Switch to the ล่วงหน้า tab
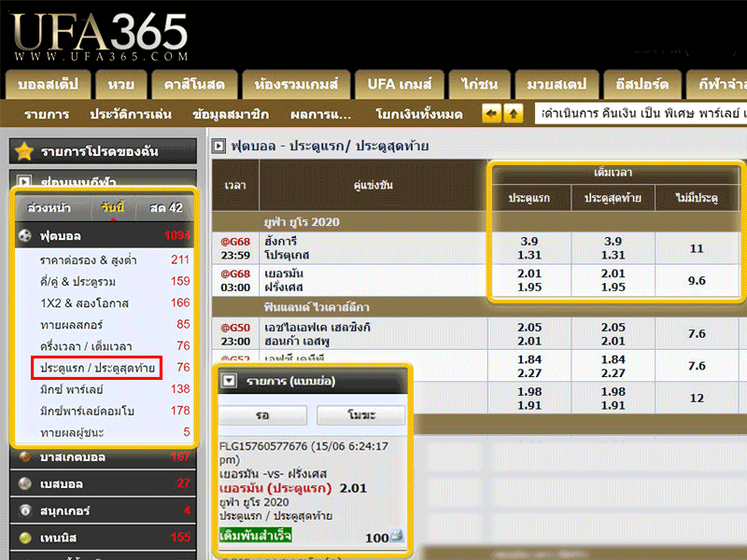This screenshot has height=560, width=747. pos(49,207)
